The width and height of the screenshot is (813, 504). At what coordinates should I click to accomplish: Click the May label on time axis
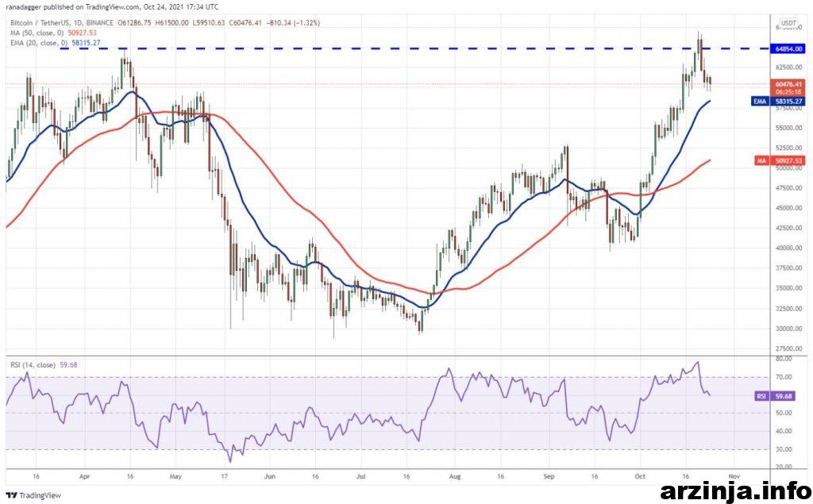point(176,479)
